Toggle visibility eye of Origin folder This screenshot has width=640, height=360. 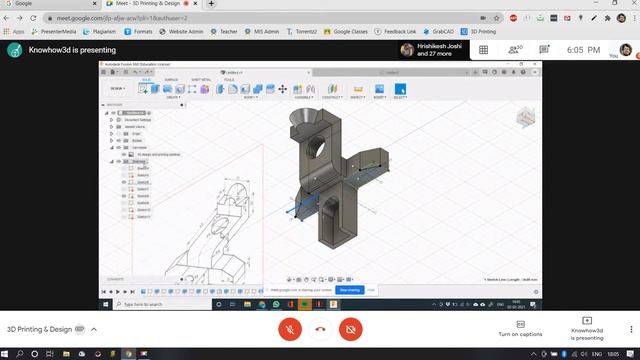click(119, 133)
